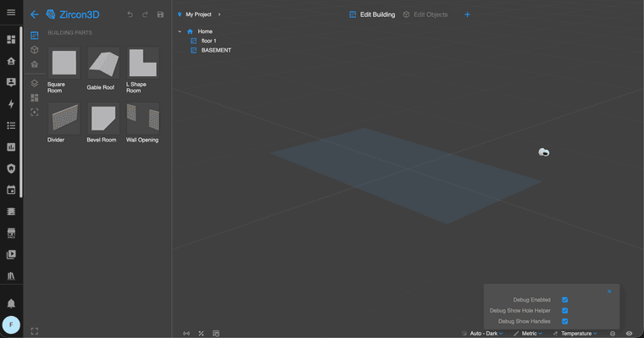
Task: Open the store/shop sidebar icon
Action: [x=11, y=233]
